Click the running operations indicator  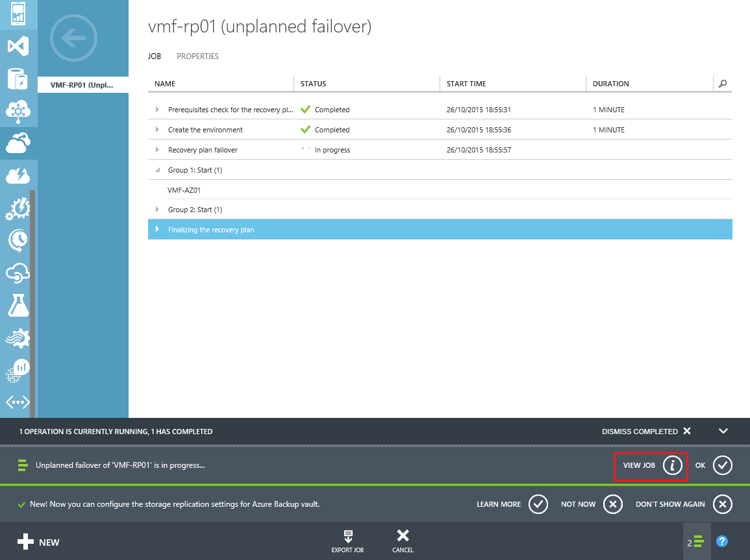click(x=696, y=542)
